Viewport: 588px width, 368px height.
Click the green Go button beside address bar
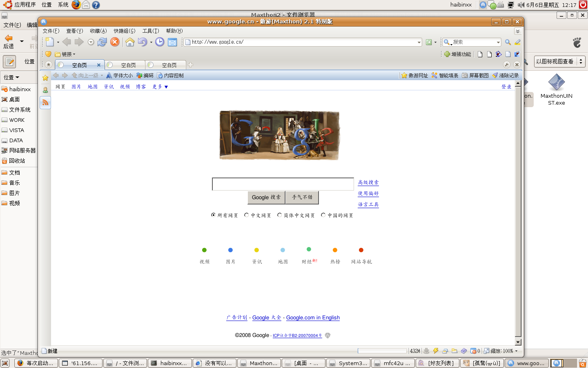429,42
